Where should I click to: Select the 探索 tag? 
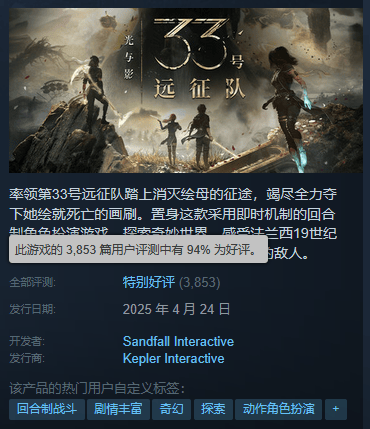pos(213,409)
